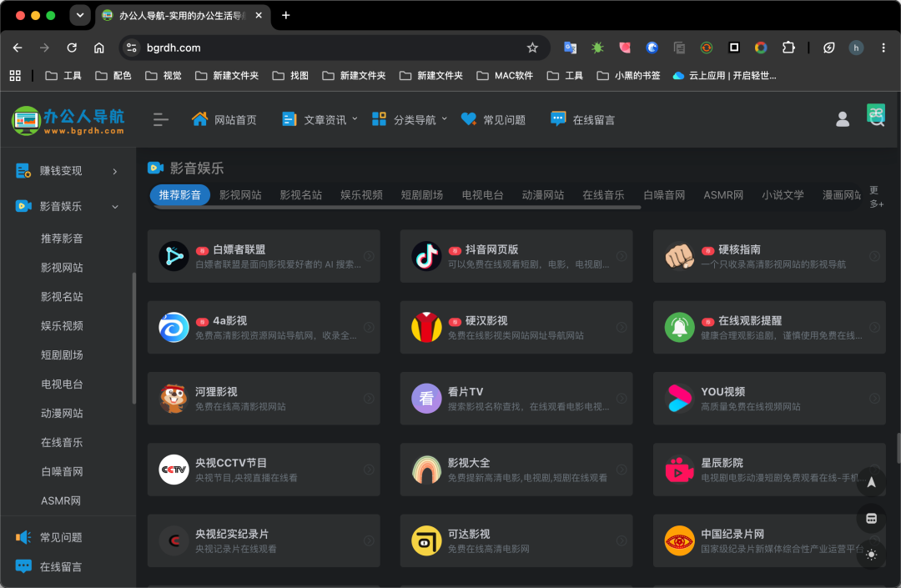Screen dimensions: 901x588
Task: Open the 抖音网页版 TikTok icon
Action: click(426, 256)
